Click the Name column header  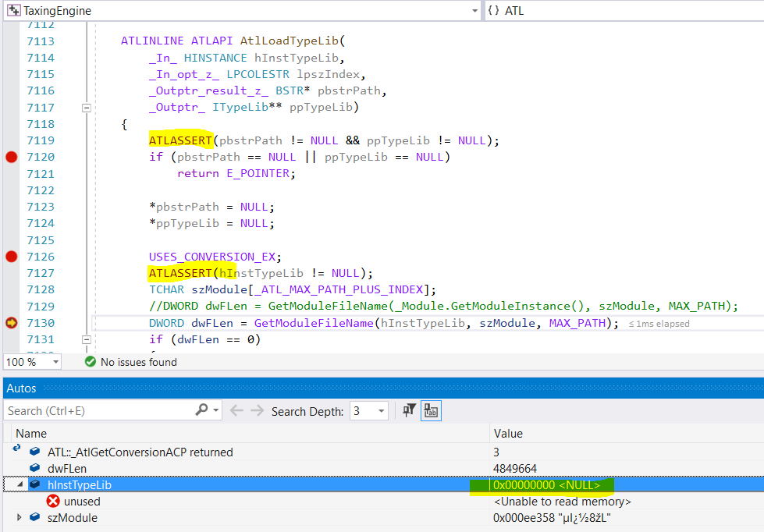[x=31, y=434]
